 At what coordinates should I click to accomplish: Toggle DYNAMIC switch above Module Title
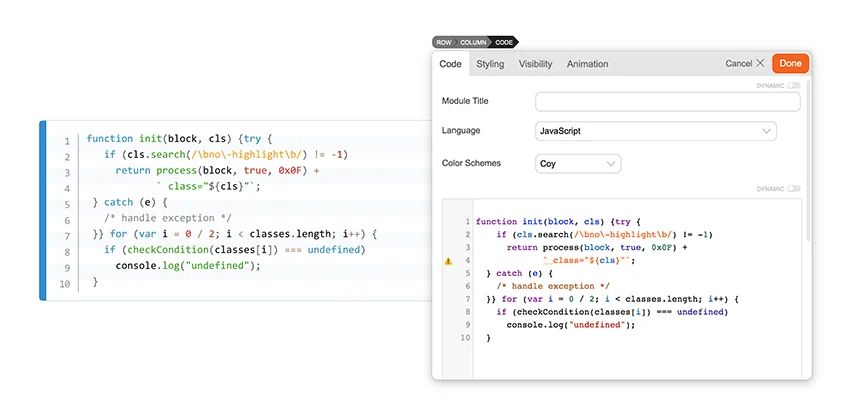point(794,86)
